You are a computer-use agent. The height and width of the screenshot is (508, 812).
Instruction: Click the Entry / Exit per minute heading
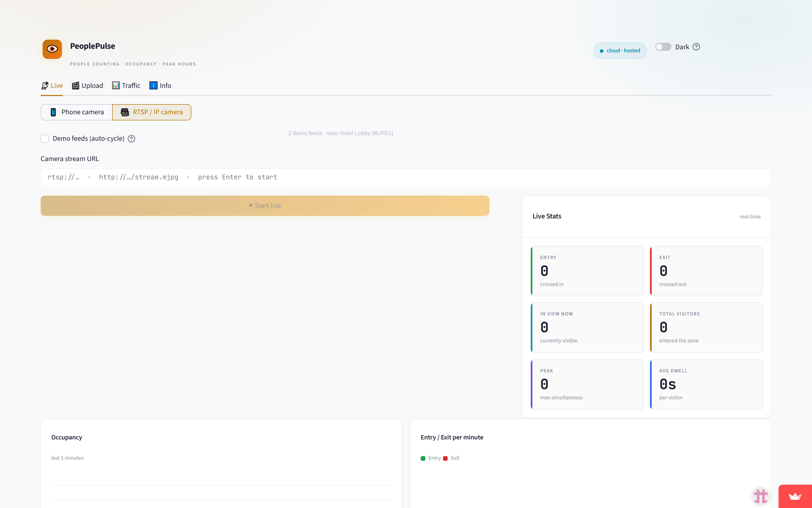(452, 437)
